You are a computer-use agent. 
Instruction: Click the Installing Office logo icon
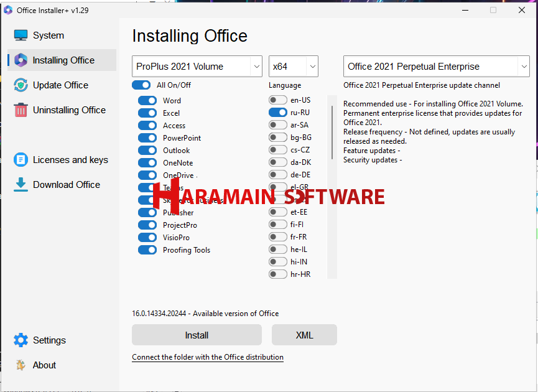click(x=21, y=60)
